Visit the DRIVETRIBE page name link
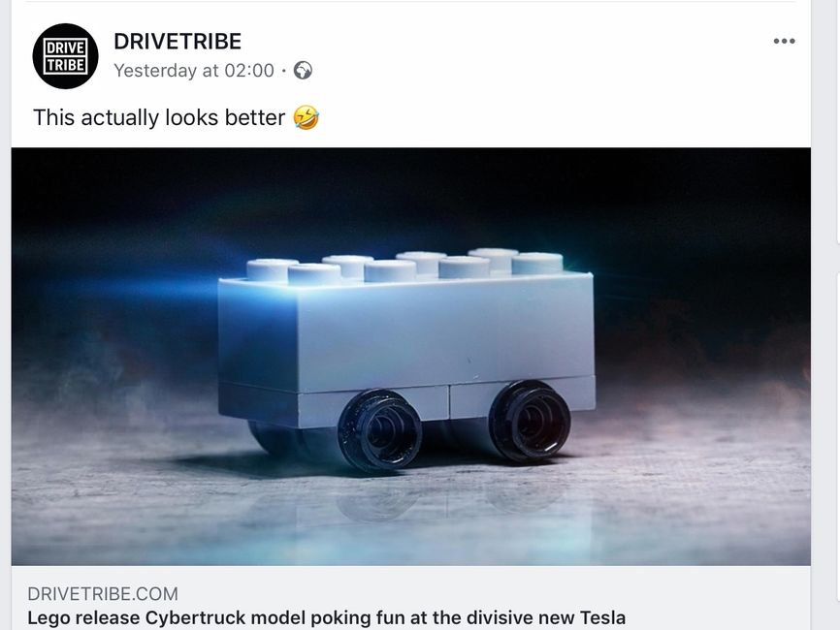The height and width of the screenshot is (630, 840). [x=178, y=42]
